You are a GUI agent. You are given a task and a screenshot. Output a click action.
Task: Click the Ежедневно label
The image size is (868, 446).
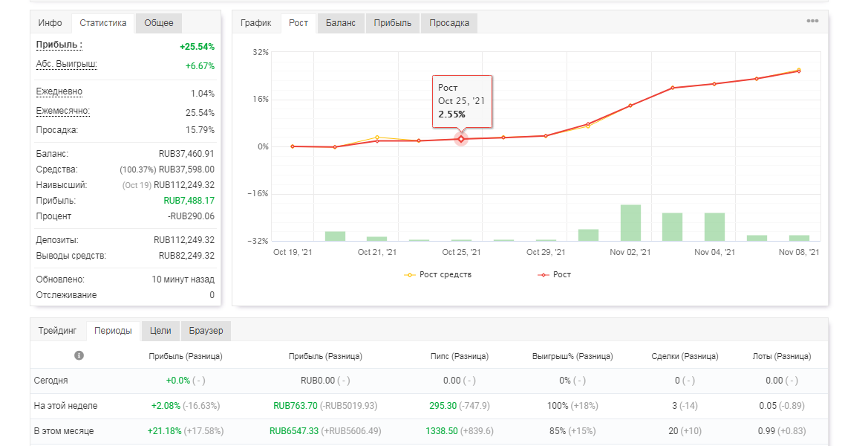(59, 91)
